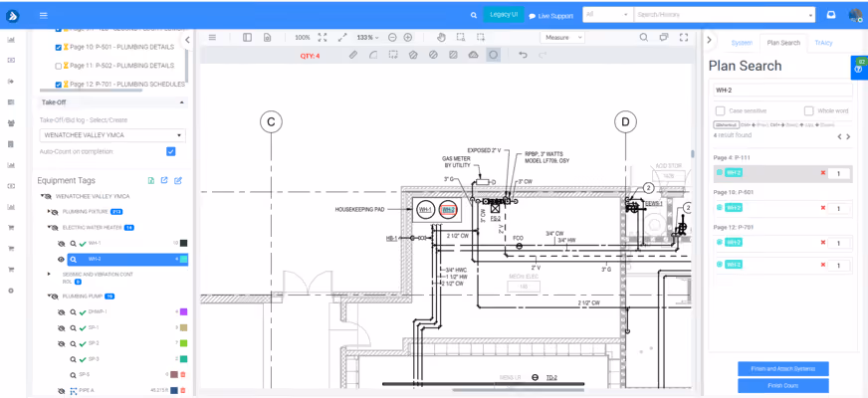The image size is (868, 398).
Task: Go to previous search result arrow
Action: (x=839, y=136)
